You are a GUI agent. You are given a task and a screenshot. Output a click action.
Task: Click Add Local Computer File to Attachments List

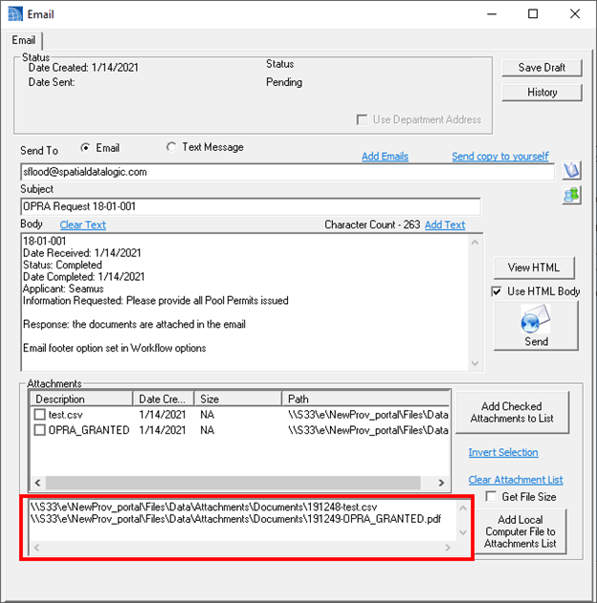pyautogui.click(x=520, y=531)
